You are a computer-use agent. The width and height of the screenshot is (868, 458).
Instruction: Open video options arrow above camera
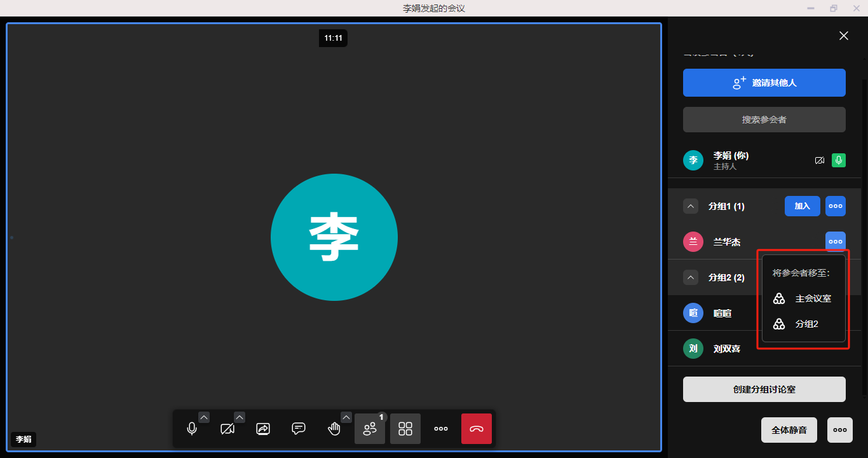[x=240, y=417]
